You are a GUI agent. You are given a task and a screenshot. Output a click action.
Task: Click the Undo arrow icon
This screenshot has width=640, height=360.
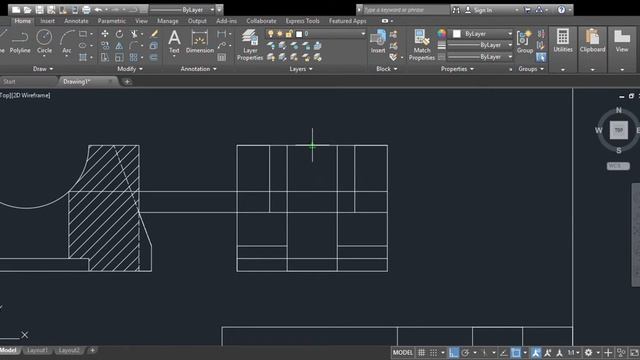(98, 9)
